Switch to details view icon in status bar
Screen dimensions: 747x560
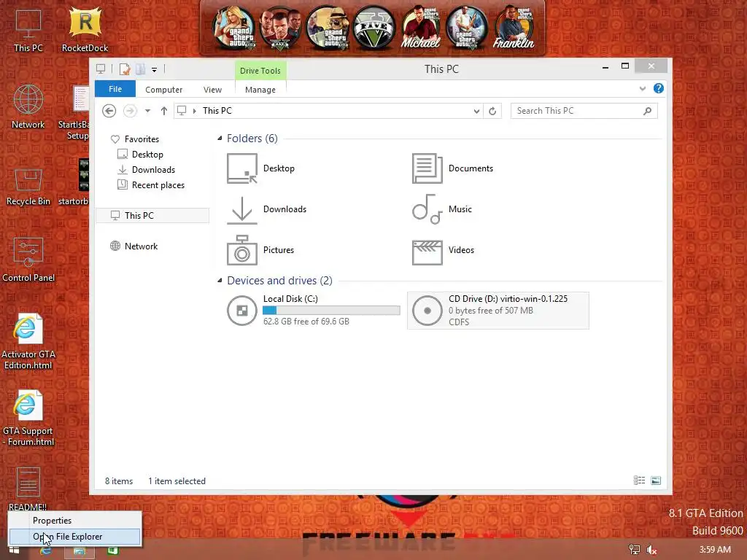639,481
